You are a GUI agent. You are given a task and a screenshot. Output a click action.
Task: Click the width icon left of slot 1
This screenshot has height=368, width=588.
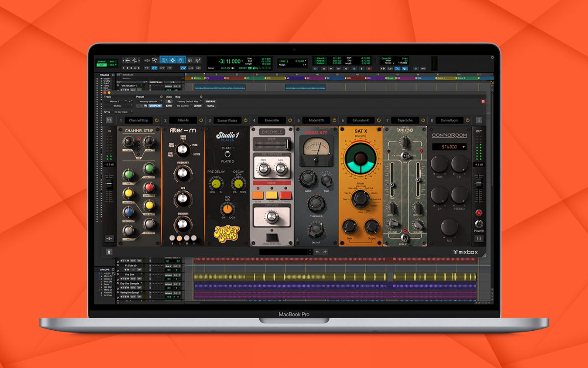click(109, 120)
